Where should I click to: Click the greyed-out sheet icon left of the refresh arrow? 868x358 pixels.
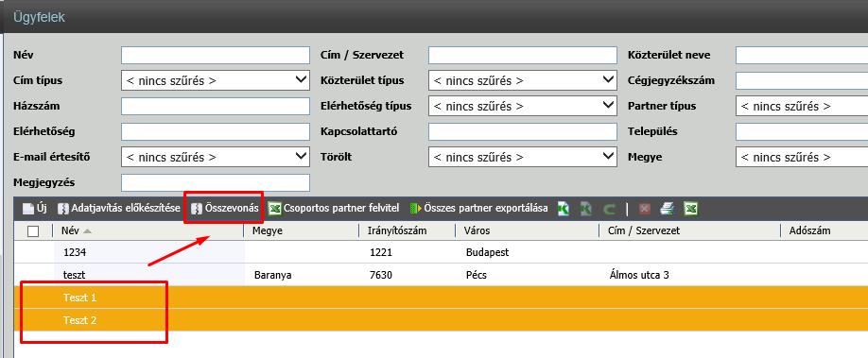coord(586,209)
